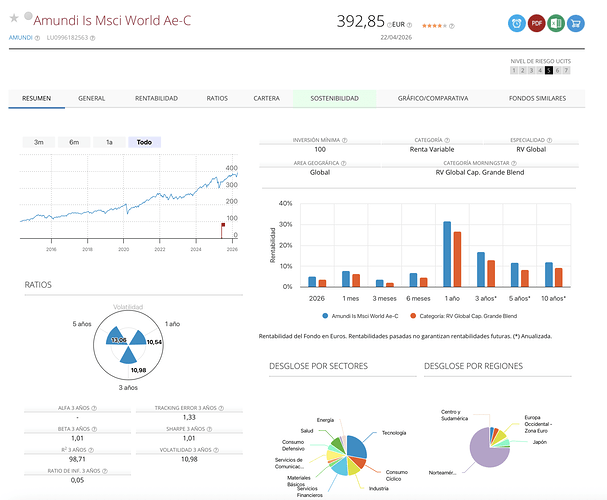Click the 10,54 one-year volatility value
Image resolution: width=607 pixels, height=500 pixels.
(154, 342)
